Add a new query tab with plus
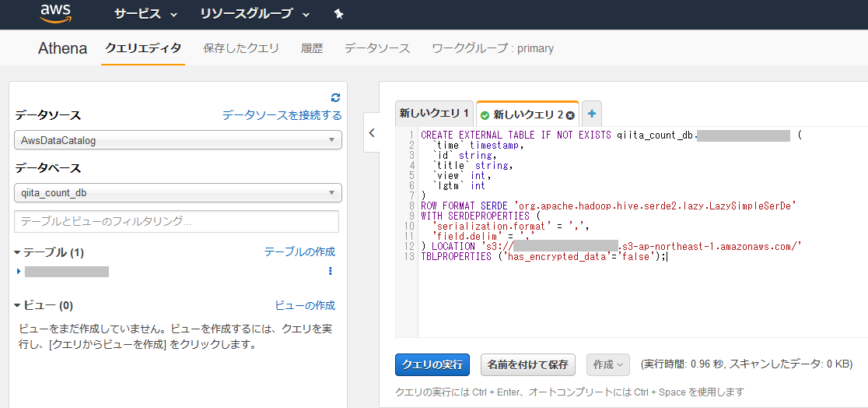This screenshot has width=868, height=408. point(592,114)
